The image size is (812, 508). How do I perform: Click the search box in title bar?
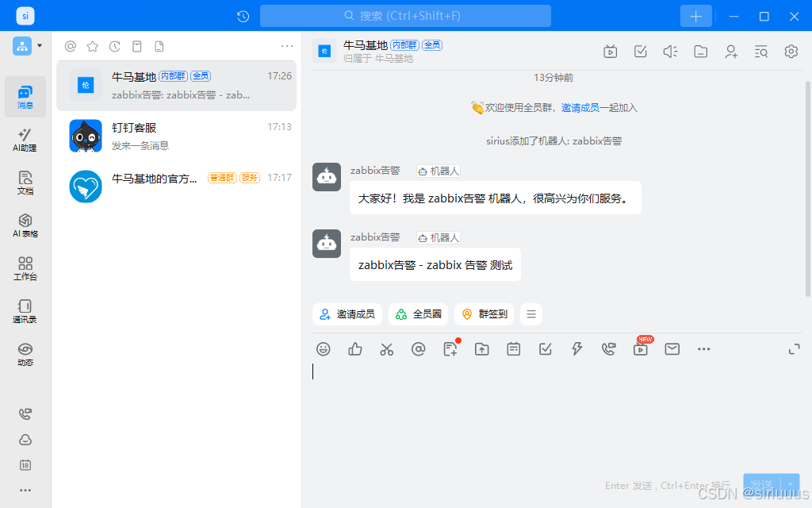pyautogui.click(x=405, y=16)
